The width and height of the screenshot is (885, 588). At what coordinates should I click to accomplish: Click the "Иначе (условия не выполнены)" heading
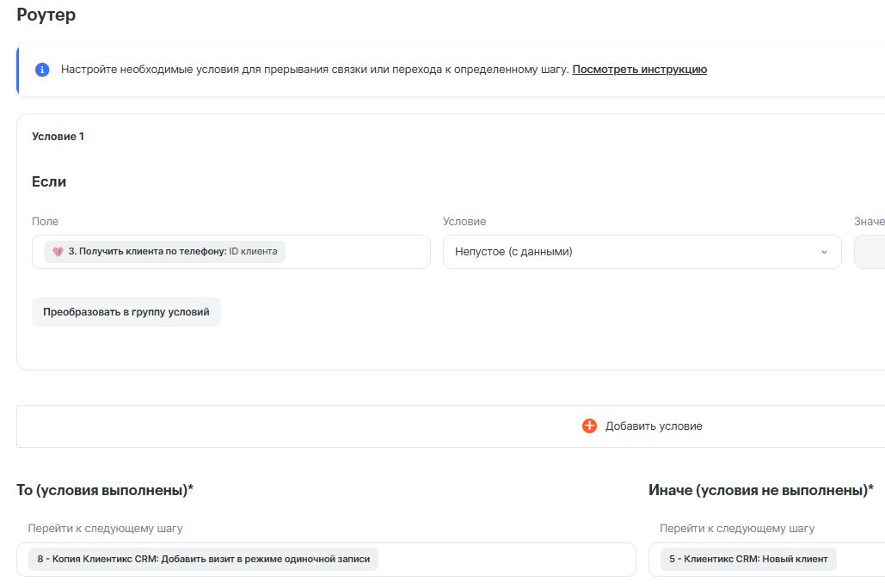tap(760, 490)
